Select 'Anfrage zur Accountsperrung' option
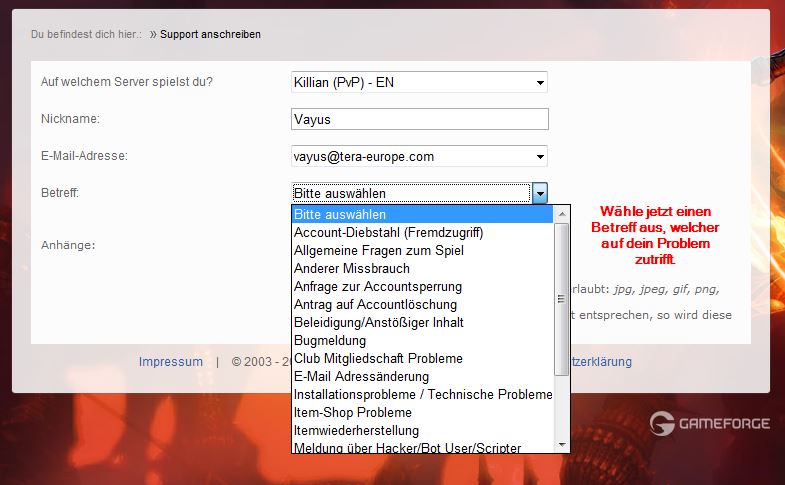This screenshot has height=485, width=785. pos(420,286)
